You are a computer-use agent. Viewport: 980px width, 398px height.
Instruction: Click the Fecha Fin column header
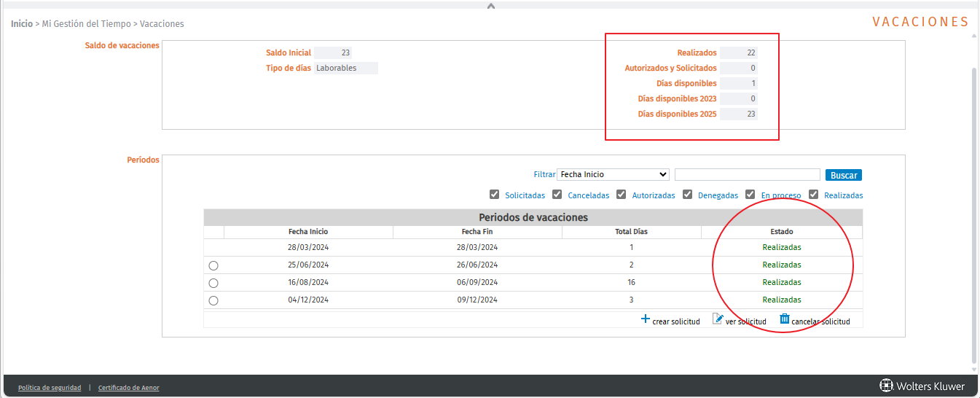tap(477, 232)
